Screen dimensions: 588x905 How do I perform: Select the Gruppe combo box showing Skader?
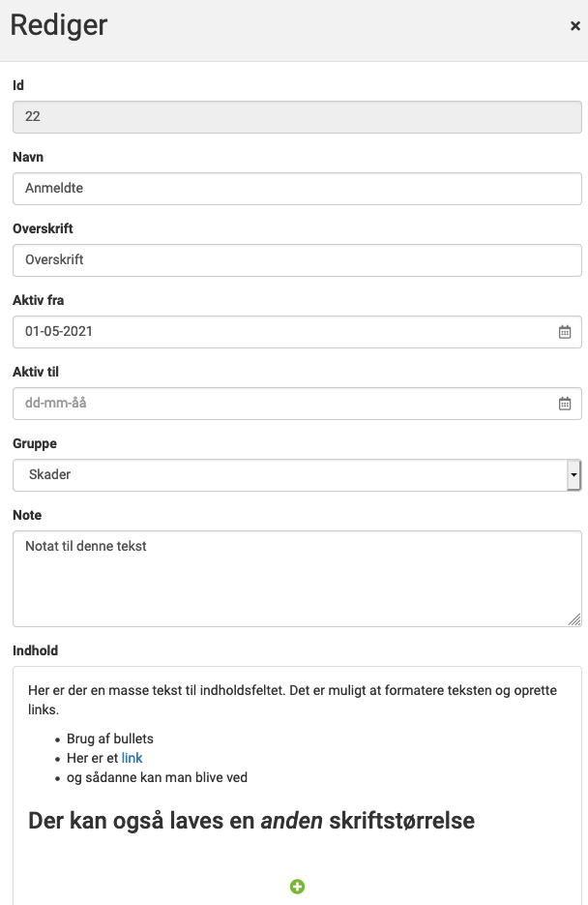(297, 475)
